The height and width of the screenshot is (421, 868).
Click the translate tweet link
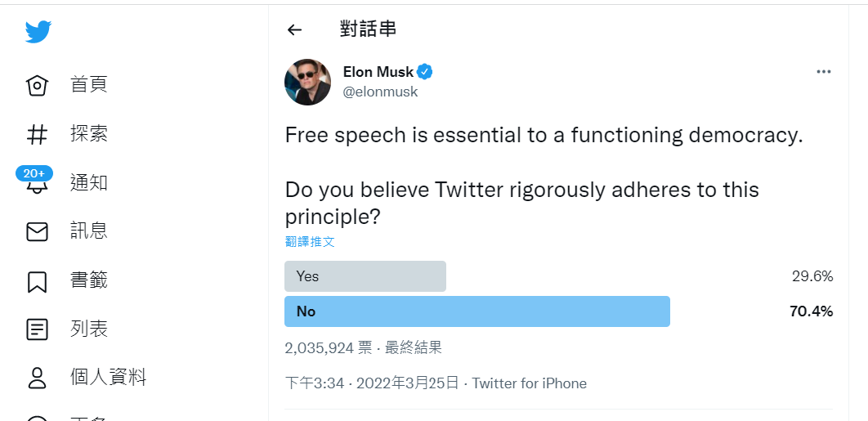[x=310, y=242]
